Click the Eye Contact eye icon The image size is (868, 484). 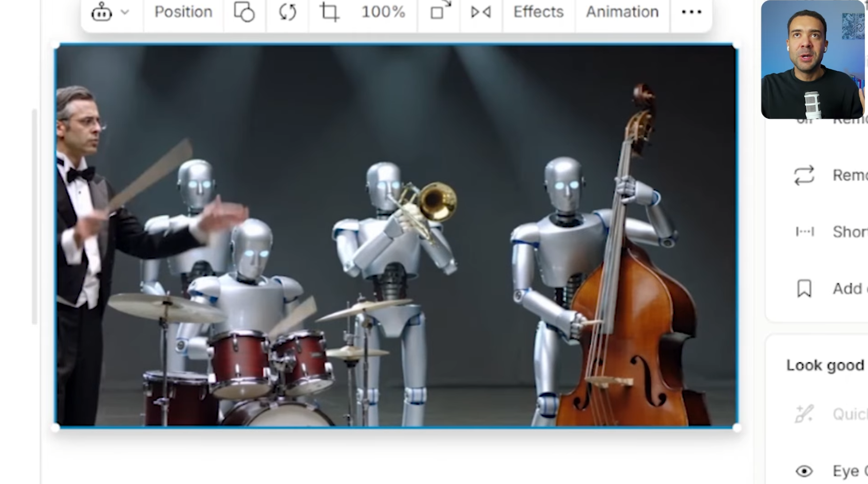803,470
